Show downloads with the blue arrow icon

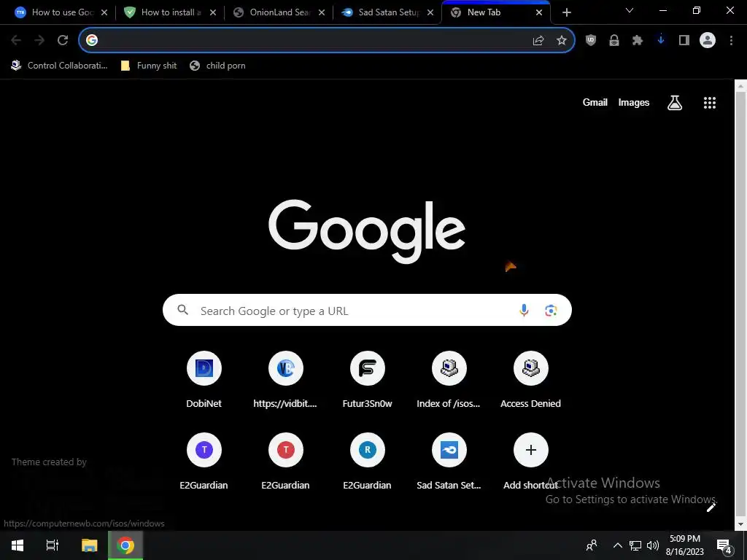pyautogui.click(x=661, y=41)
